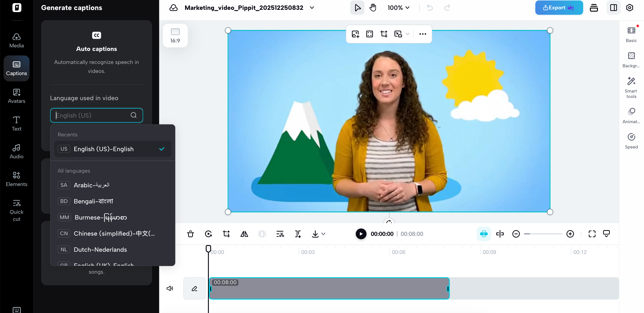Image resolution: width=644 pixels, height=313 pixels.
Task: Flip the video horizontally with the mirror icon
Action: click(x=244, y=234)
